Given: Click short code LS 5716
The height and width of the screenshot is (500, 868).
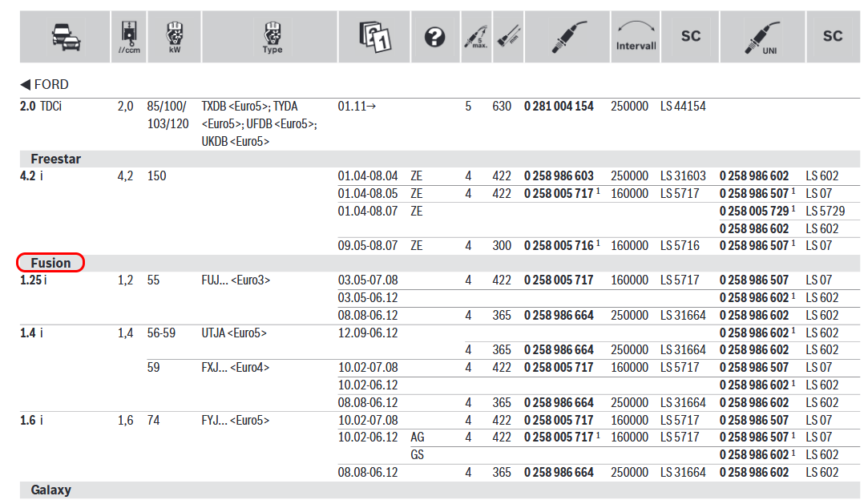Looking at the screenshot, I should [679, 245].
